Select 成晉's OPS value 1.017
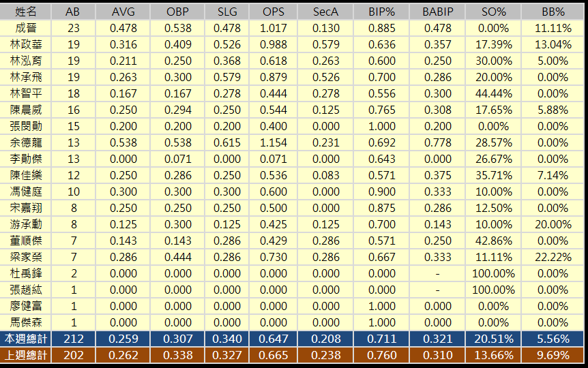 pos(274,28)
